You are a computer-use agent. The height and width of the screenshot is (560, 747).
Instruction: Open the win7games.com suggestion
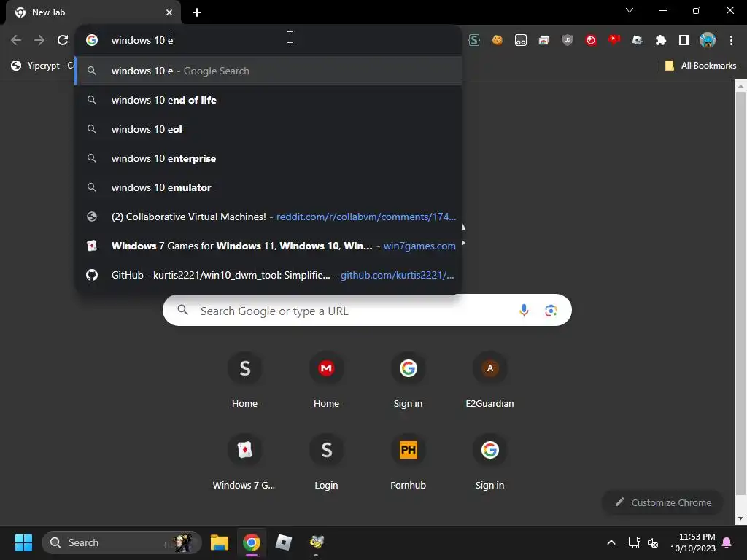coord(269,246)
